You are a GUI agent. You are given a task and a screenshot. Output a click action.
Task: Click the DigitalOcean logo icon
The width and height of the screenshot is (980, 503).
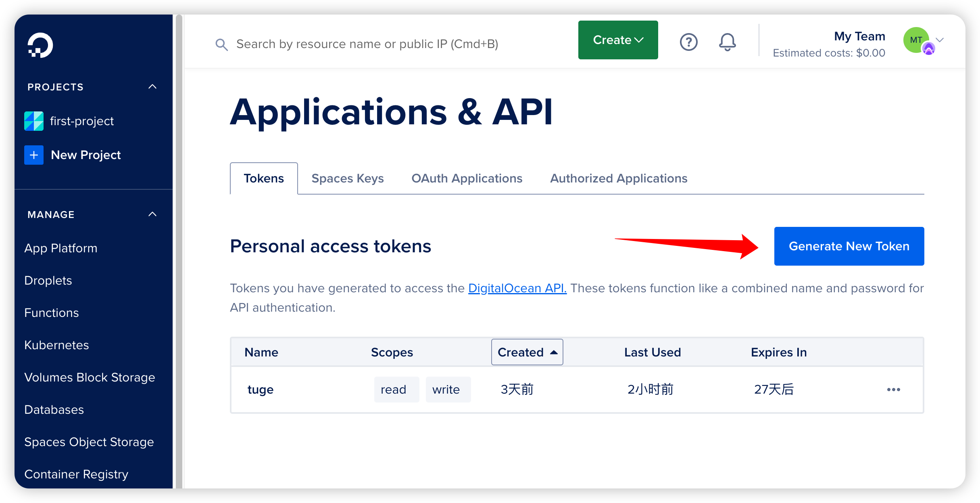tap(40, 45)
